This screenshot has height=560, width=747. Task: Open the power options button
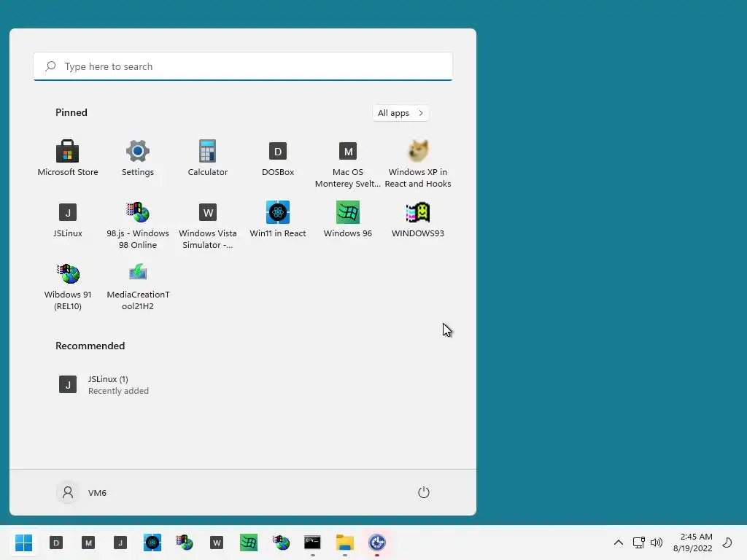pyautogui.click(x=424, y=492)
